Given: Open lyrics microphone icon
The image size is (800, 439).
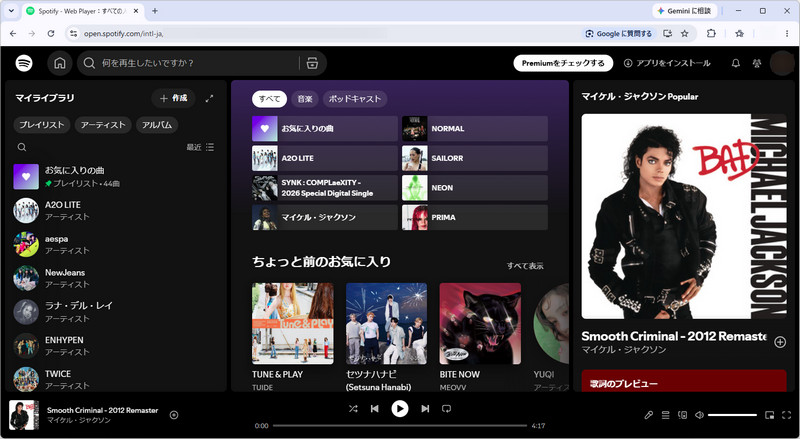Looking at the screenshot, I should (x=648, y=415).
